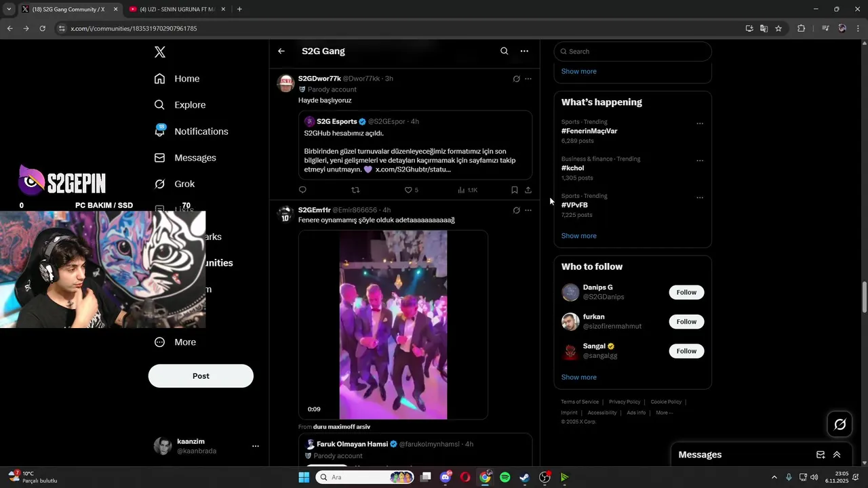This screenshot has width=868, height=488.
Task: Search within the S2G Gang community
Action: click(x=504, y=51)
